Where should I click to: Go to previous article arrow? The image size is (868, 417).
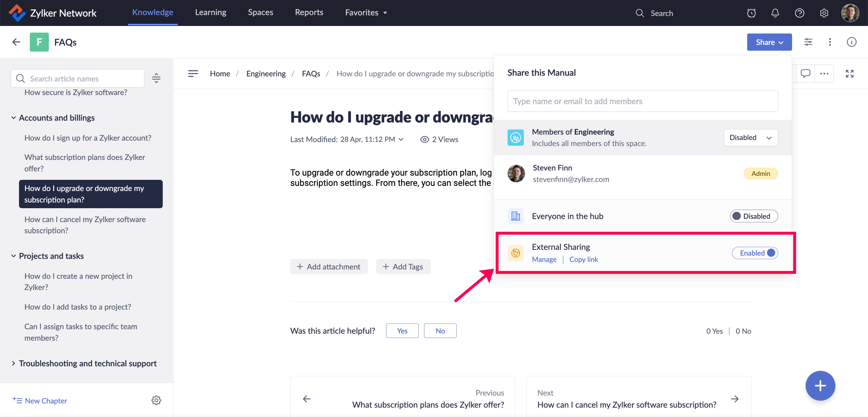pyautogui.click(x=306, y=399)
